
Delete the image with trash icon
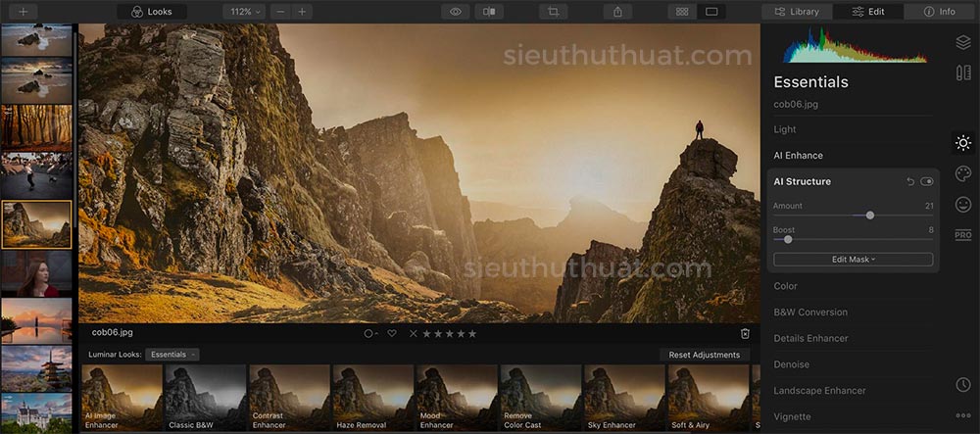pyautogui.click(x=745, y=333)
